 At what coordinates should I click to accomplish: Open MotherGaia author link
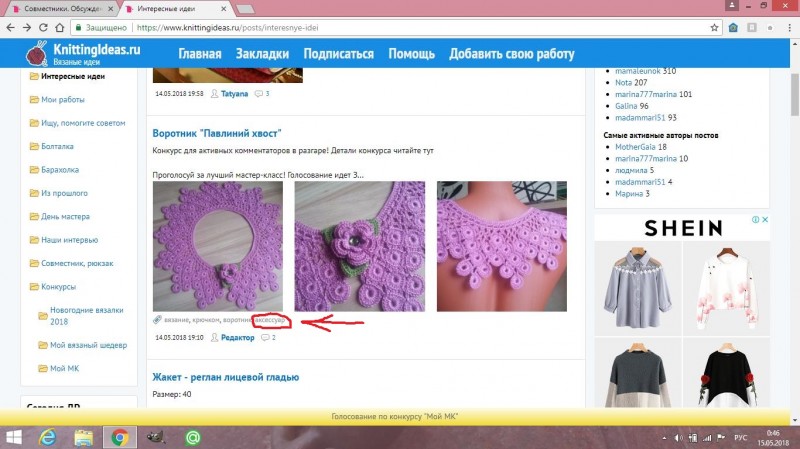pyautogui.click(x=636, y=147)
